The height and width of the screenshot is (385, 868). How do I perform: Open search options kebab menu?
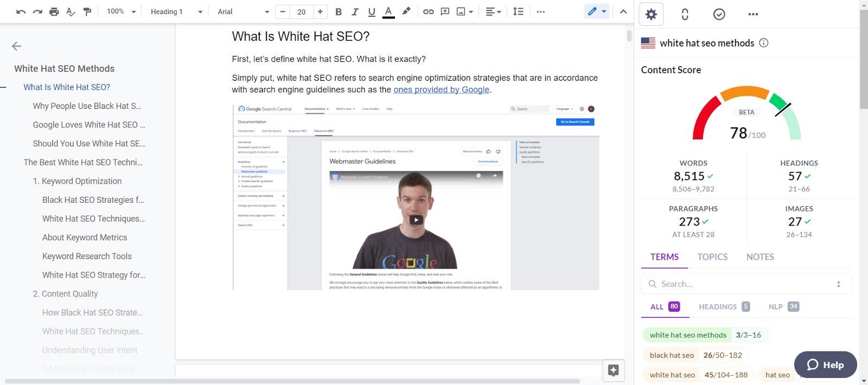[839, 284]
